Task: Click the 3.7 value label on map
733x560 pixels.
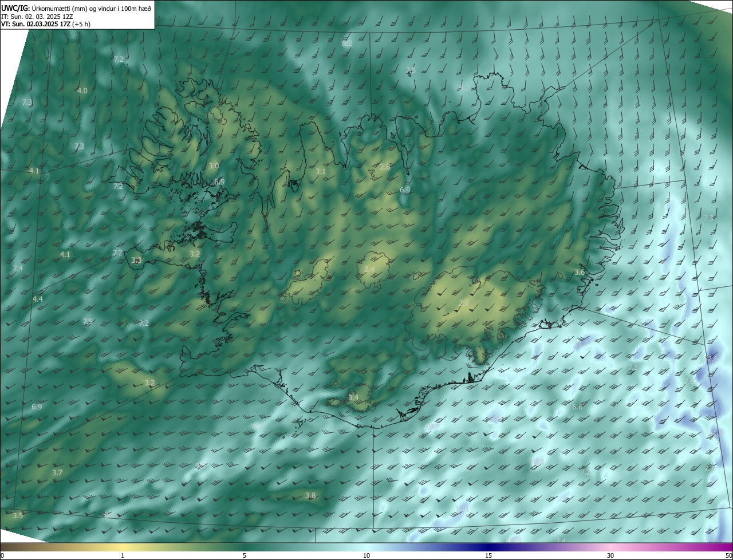Action: pos(57,472)
